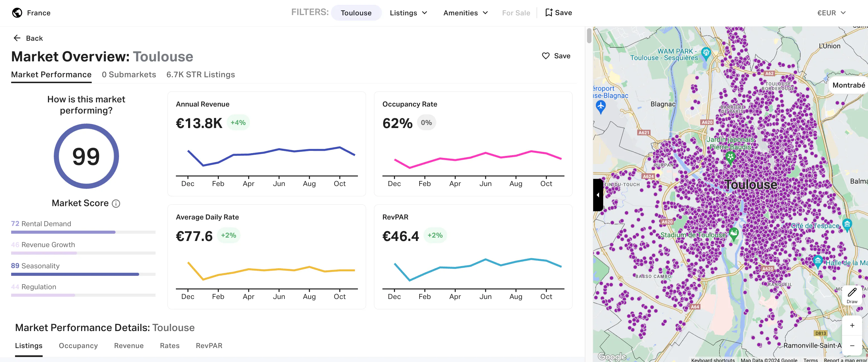Click the Halle de la Machine map marker
This screenshot has width=868, height=362.
tap(818, 261)
